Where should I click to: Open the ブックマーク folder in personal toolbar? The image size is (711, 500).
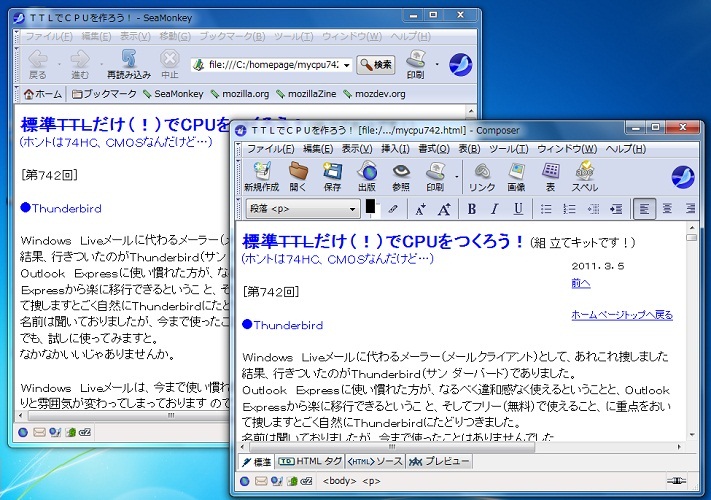tap(104, 94)
